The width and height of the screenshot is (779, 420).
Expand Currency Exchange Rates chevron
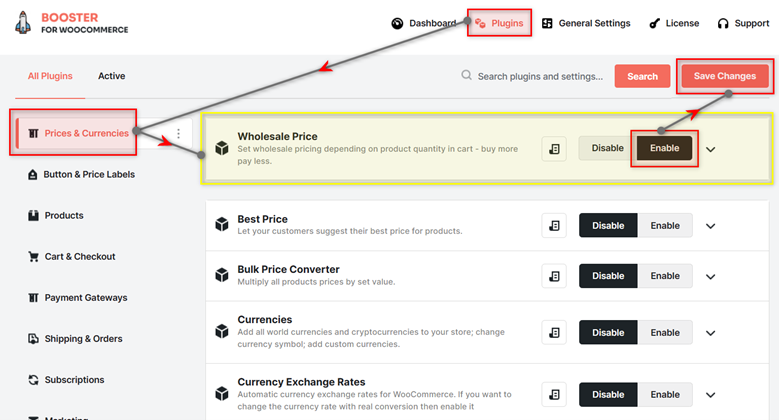pyautogui.click(x=710, y=395)
